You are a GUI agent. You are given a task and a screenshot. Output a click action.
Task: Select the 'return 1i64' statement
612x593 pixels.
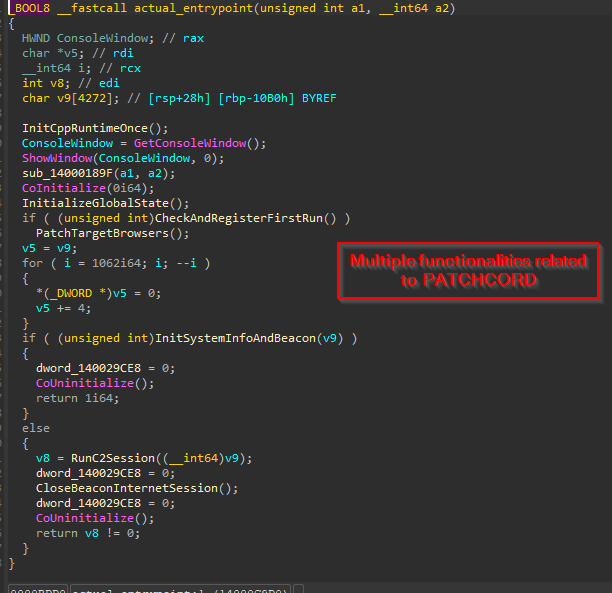pos(78,398)
